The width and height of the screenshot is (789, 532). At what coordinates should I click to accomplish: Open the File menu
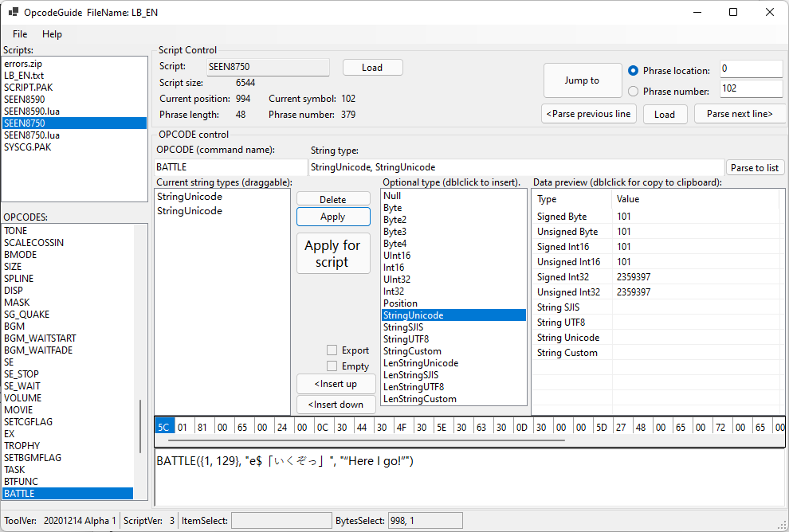[x=20, y=34]
